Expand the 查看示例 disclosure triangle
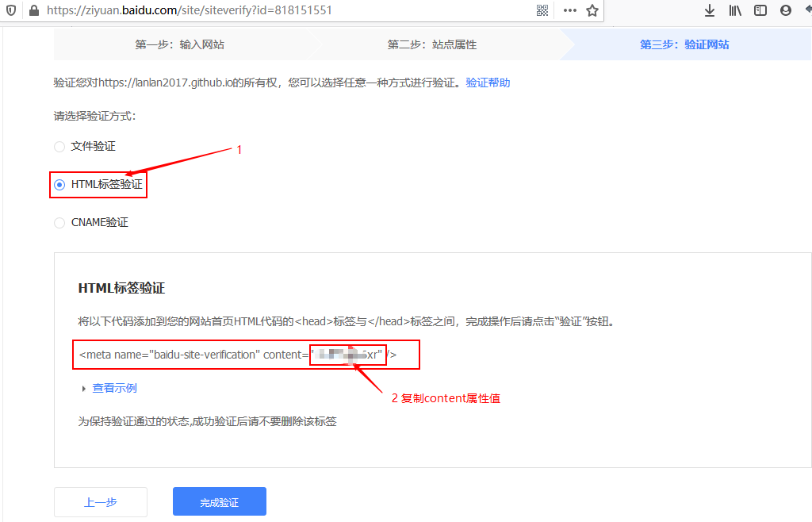 click(x=84, y=389)
